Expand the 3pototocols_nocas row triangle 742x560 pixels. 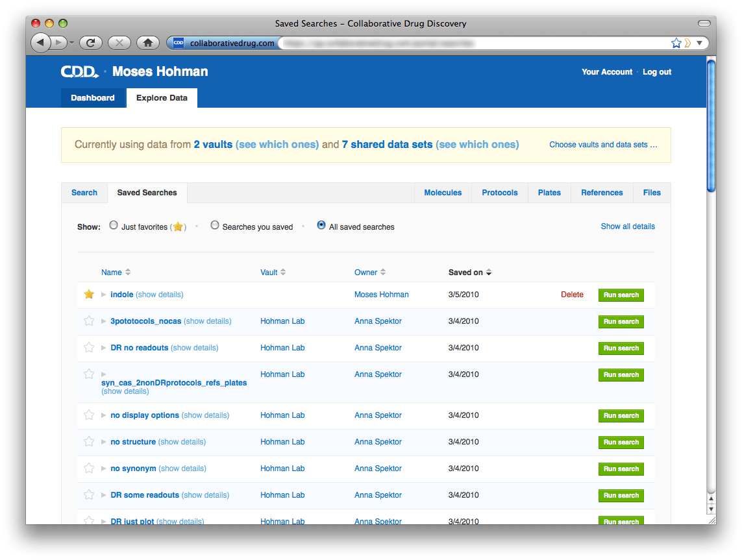tap(104, 321)
